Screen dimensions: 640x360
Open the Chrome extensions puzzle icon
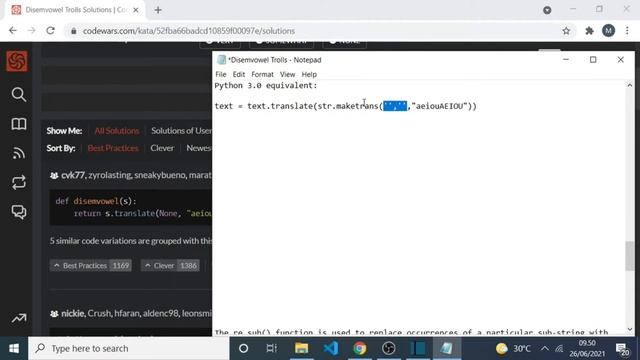click(x=589, y=31)
